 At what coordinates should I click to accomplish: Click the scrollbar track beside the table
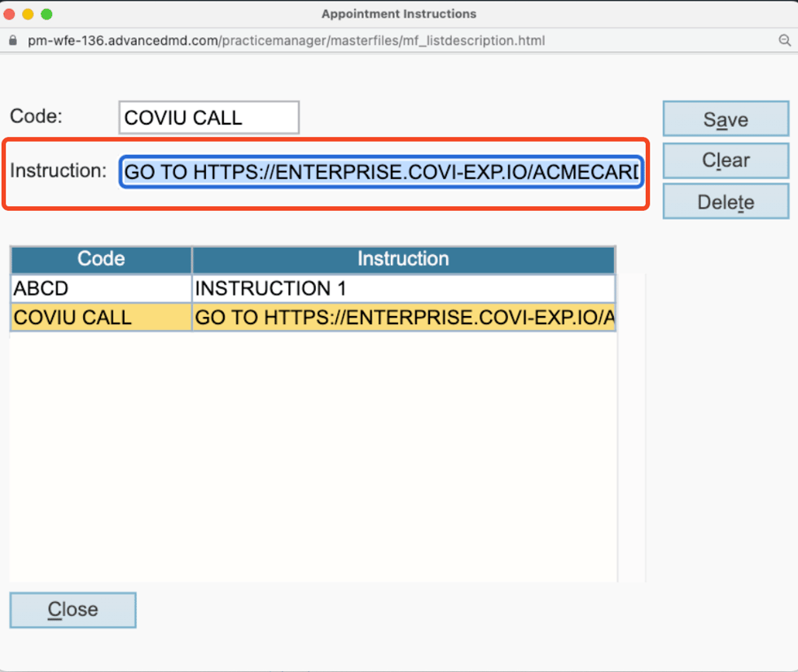[x=630, y=407]
